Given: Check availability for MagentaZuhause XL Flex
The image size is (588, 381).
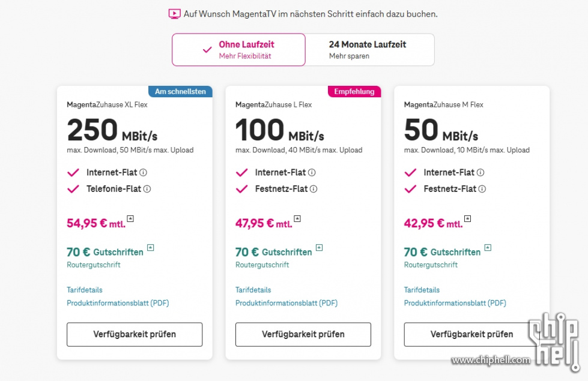Looking at the screenshot, I should [135, 334].
